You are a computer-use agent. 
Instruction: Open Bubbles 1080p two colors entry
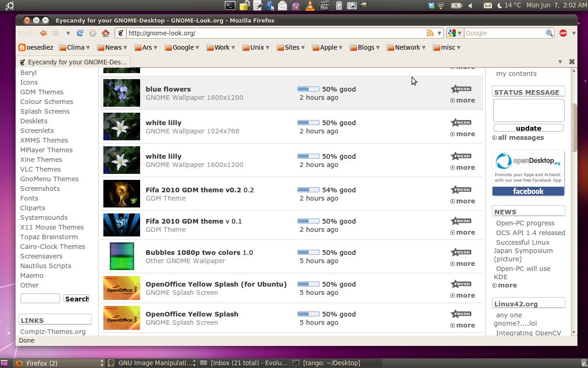coord(193,253)
